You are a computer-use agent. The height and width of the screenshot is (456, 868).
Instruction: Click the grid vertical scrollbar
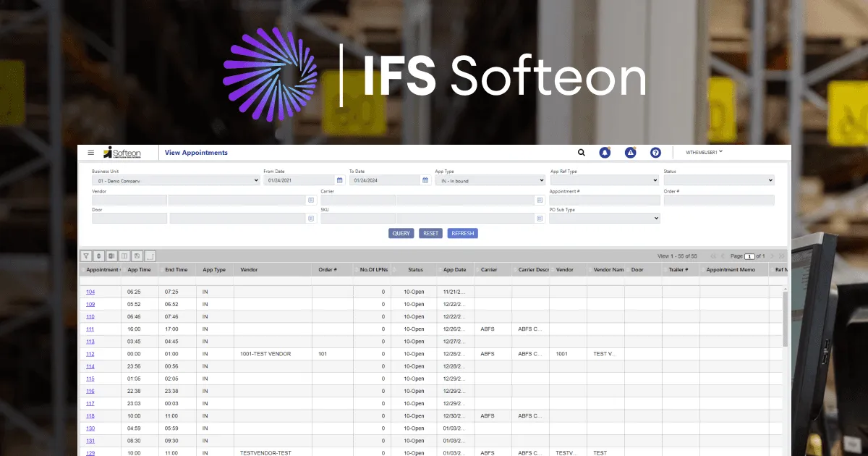click(786, 318)
